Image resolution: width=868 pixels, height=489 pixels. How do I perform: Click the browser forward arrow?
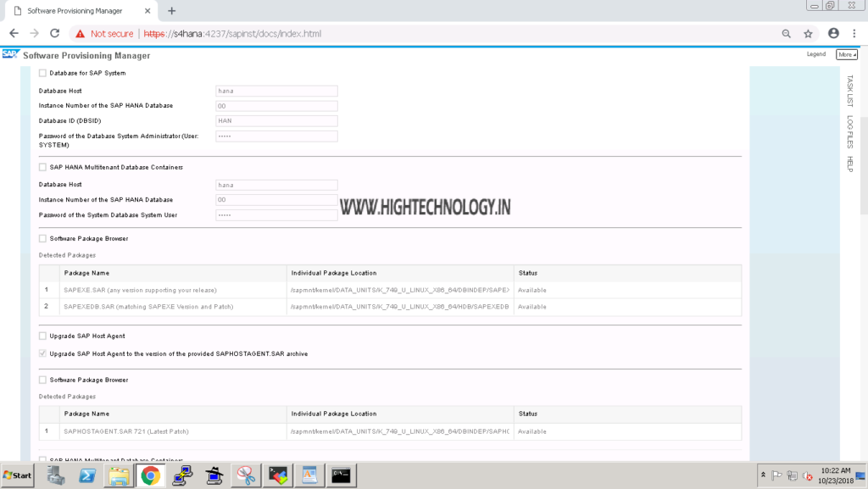[x=34, y=33]
